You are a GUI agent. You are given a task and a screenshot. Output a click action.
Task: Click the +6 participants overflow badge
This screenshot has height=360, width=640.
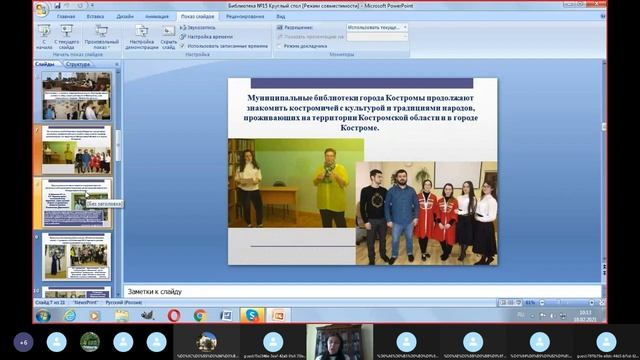pos(23,342)
